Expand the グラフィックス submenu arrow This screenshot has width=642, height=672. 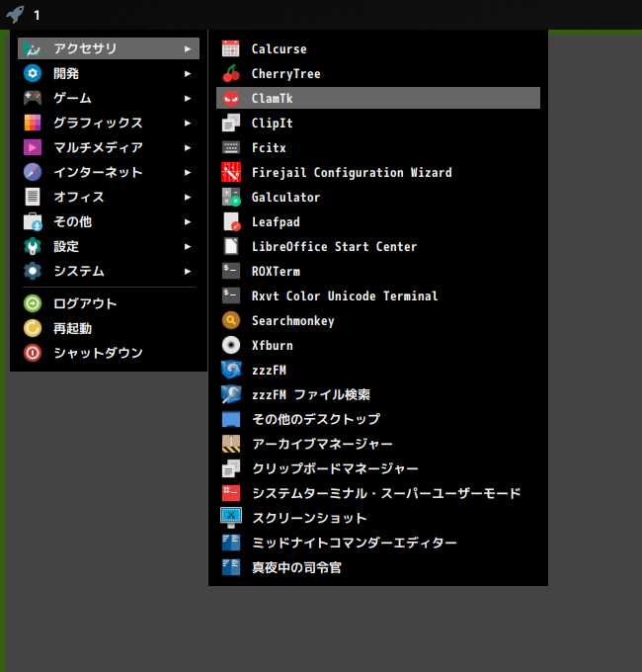coord(188,123)
